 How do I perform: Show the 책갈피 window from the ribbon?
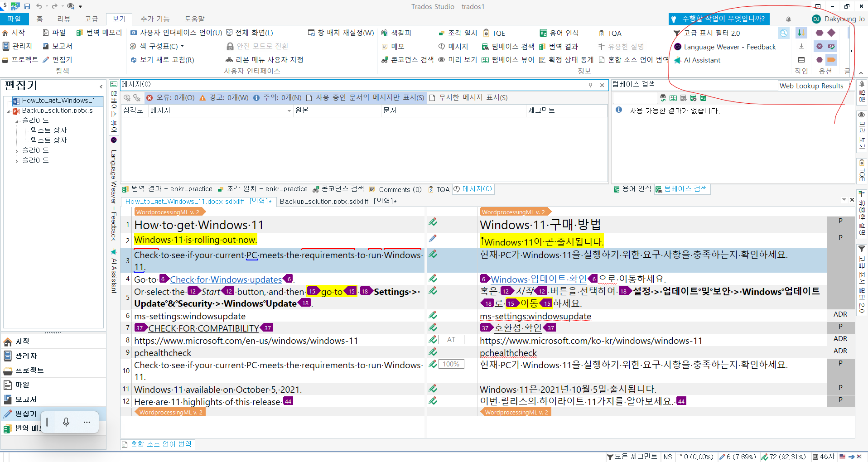click(396, 33)
